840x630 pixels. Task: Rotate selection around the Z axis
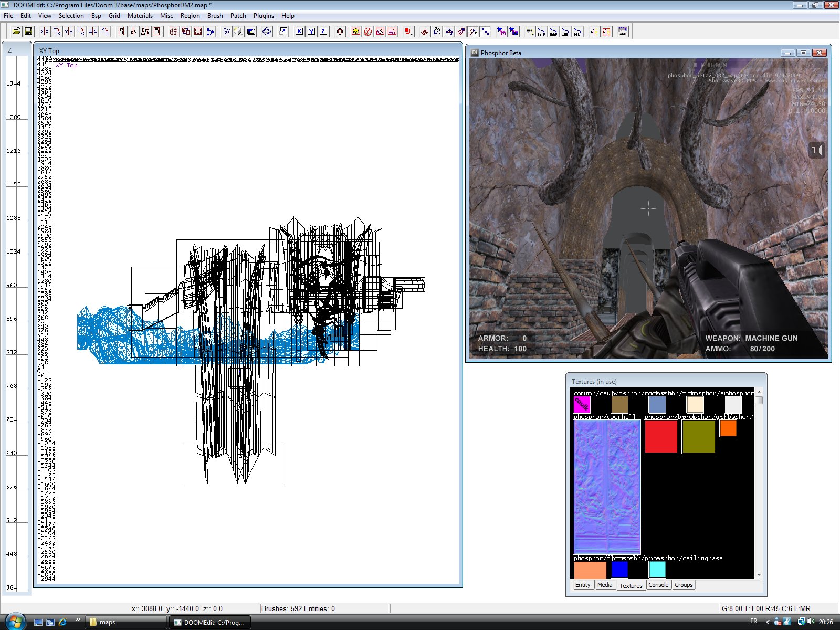105,31
